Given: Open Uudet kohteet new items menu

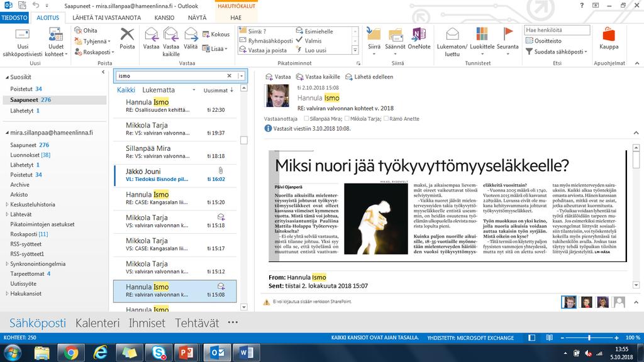Looking at the screenshot, I should coord(55,42).
